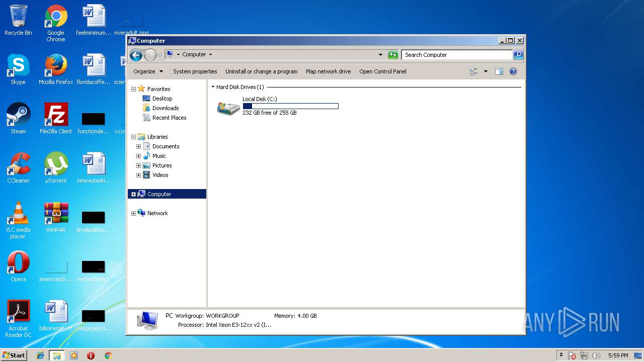Click the search magnifier icon
The height and width of the screenshot is (362, 644).
tap(518, 55)
